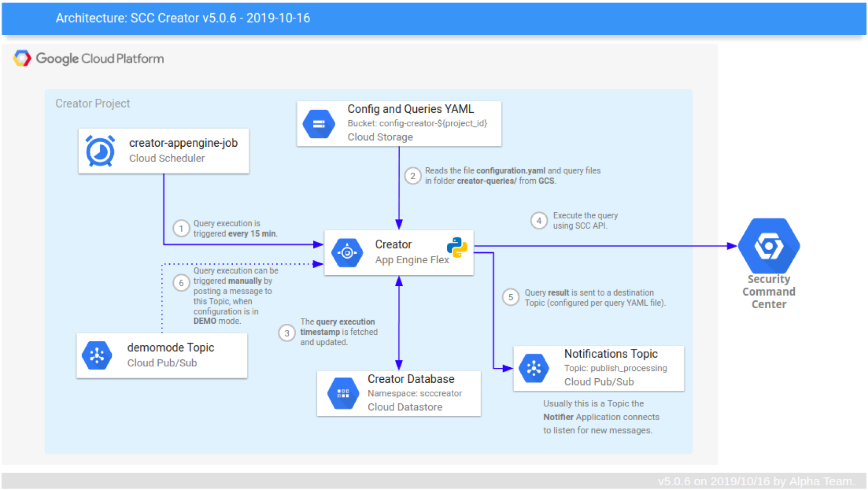Select step 3 circle marker
This screenshot has width=868, height=490.
tap(287, 333)
